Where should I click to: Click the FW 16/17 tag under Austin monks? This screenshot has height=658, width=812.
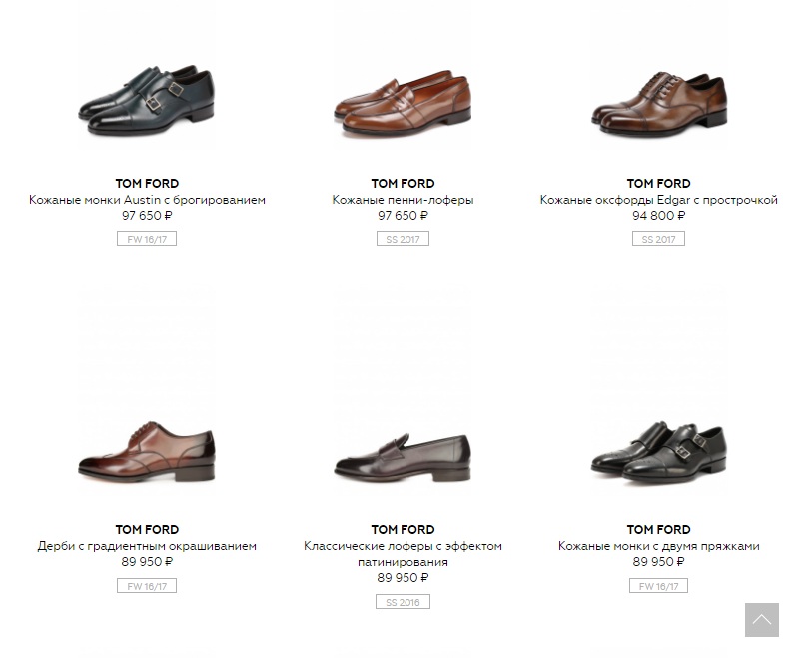(147, 239)
